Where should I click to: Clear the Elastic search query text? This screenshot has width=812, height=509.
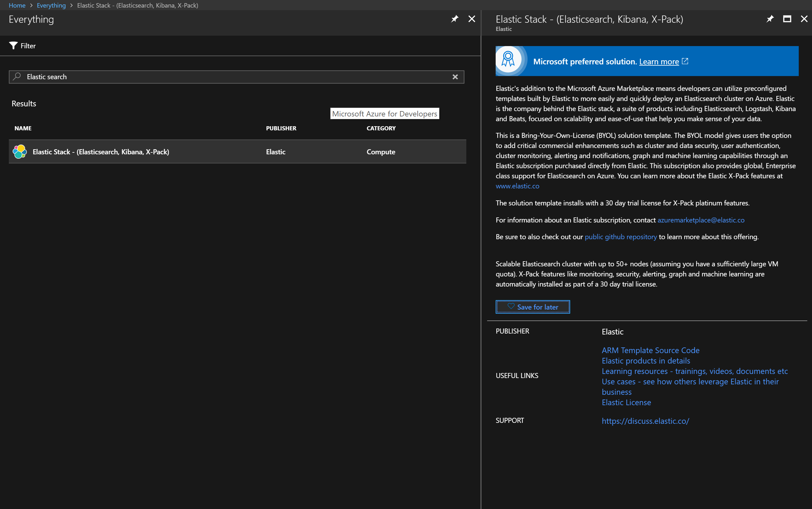pyautogui.click(x=455, y=77)
